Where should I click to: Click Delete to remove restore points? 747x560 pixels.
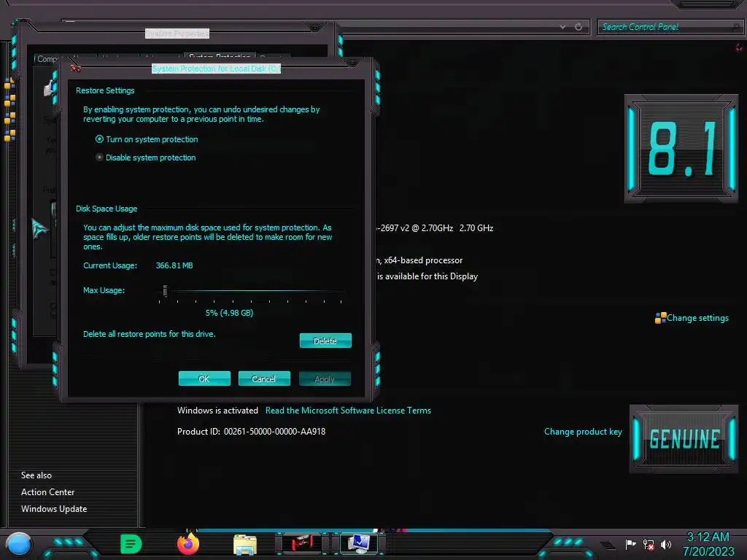(325, 341)
